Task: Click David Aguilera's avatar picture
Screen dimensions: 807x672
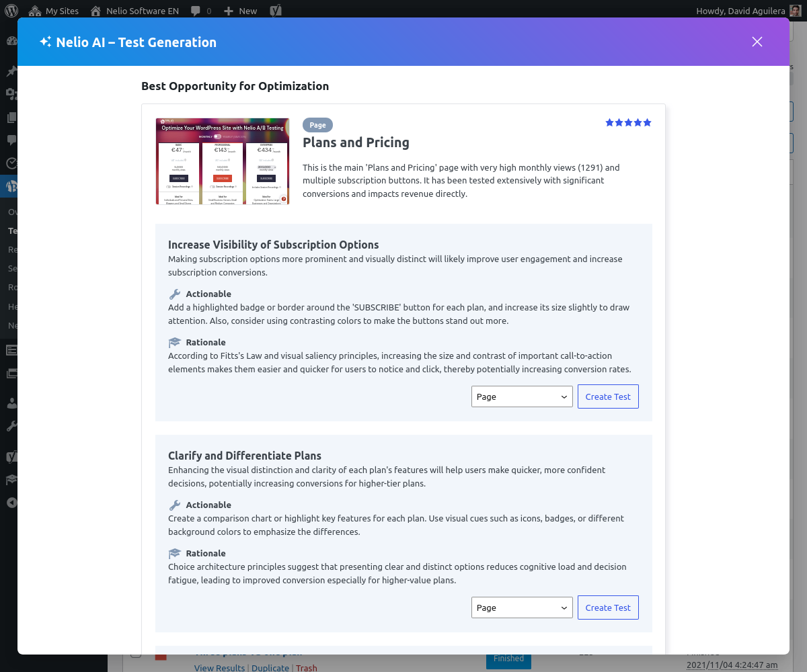Action: [x=794, y=11]
